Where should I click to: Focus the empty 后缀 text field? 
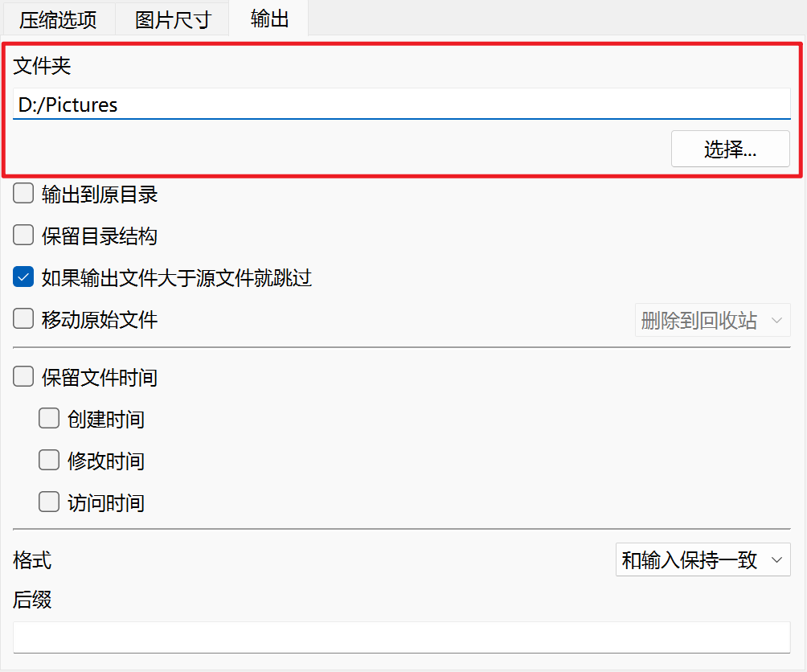[x=401, y=637]
